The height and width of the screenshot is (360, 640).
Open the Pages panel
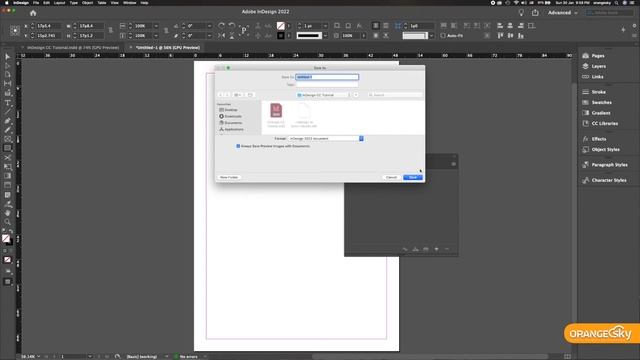coord(598,56)
